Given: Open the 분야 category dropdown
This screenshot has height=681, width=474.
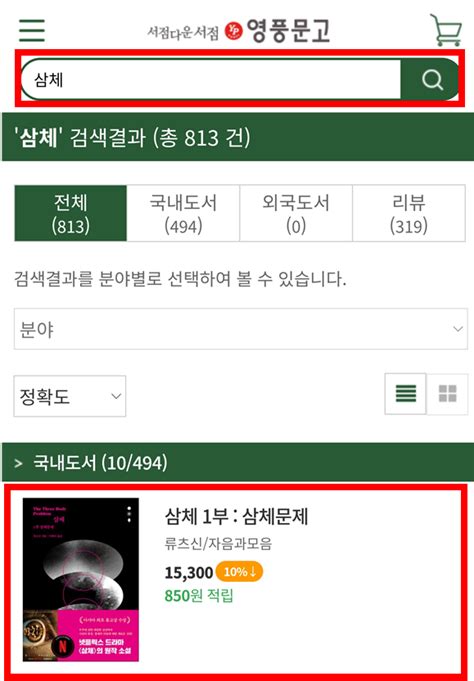Looking at the screenshot, I should coord(241,329).
